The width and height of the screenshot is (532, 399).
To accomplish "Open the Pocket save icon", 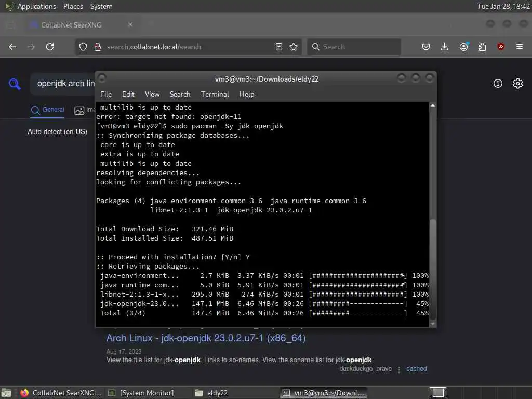I will (426, 47).
